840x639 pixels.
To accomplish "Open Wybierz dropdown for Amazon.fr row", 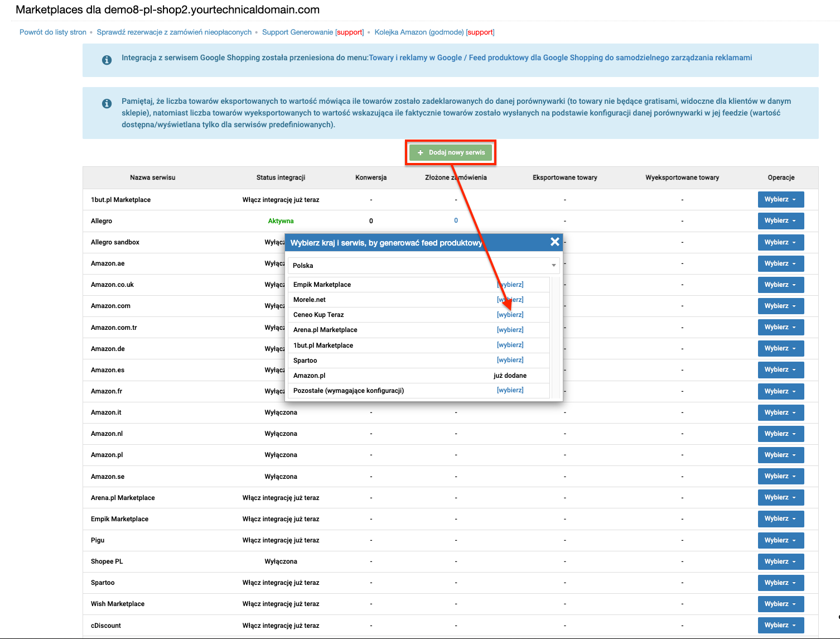I will [x=780, y=391].
